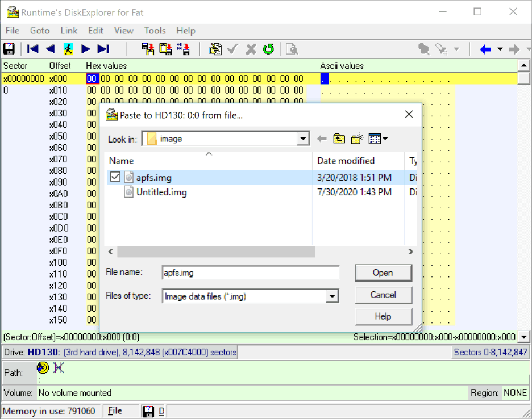Go to last sector using skip-end icon
532x419 pixels.
click(x=103, y=49)
